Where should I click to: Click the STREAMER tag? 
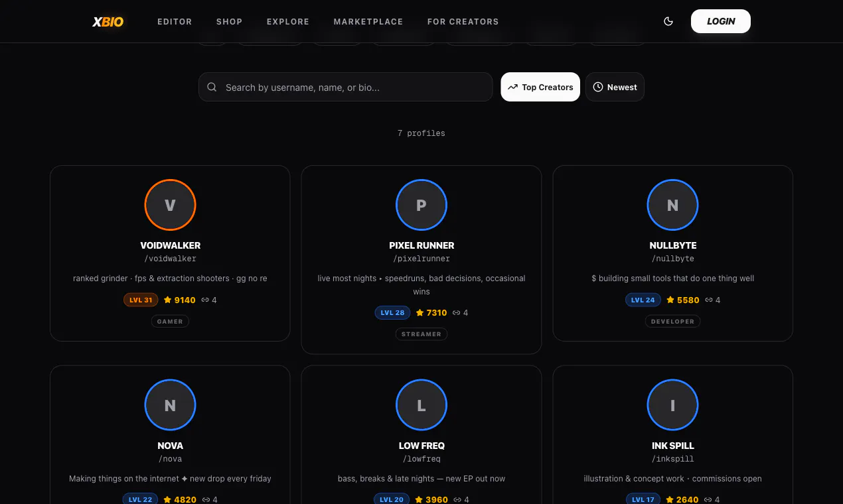coord(421,334)
